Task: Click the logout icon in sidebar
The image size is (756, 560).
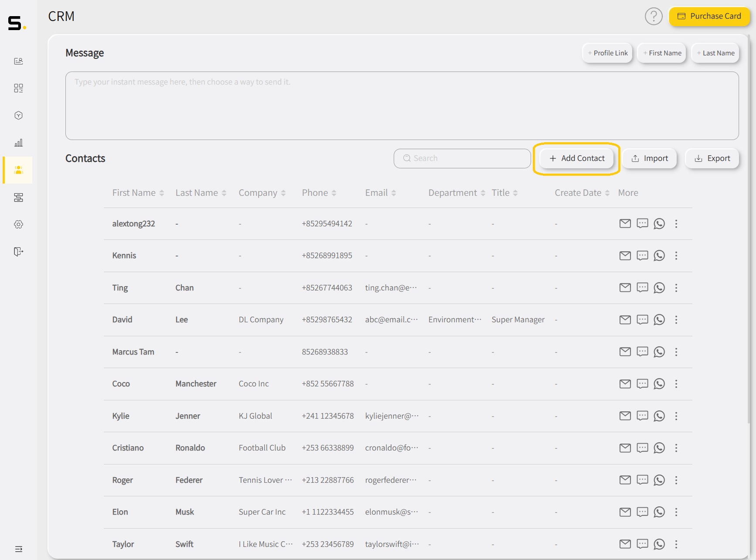Action: [x=18, y=252]
